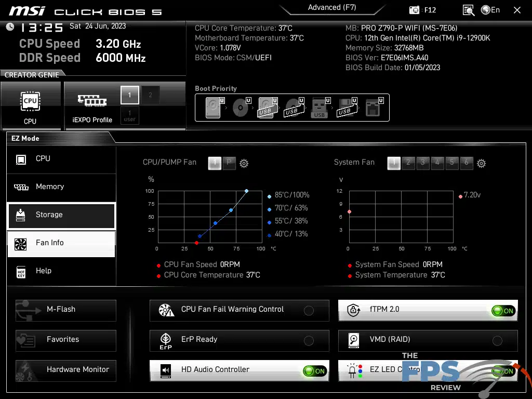The image size is (532, 399).
Task: Click the date Sat 24 Jun, 2023
Action: click(98, 26)
